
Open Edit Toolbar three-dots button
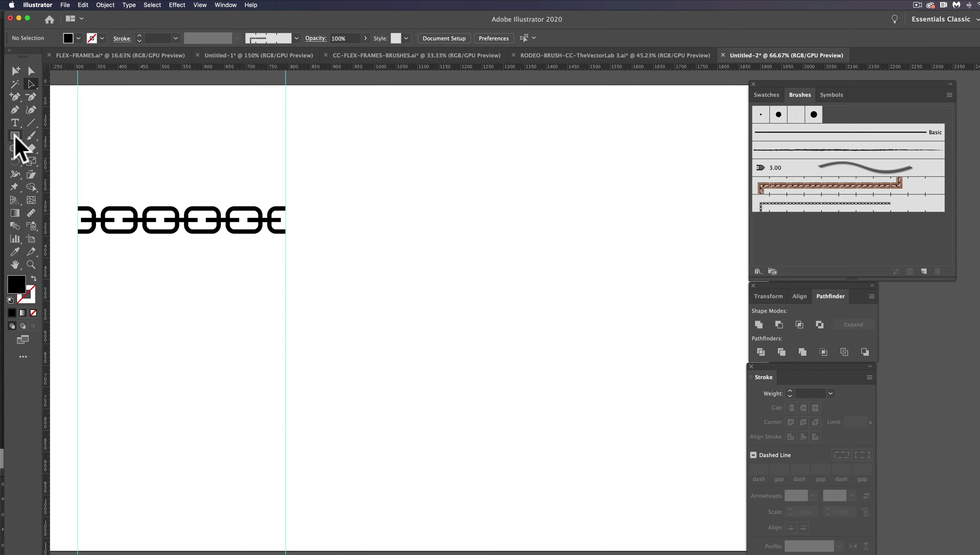[23, 357]
